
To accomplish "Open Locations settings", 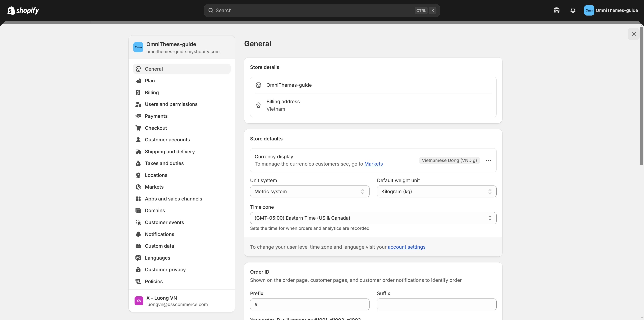I will point(182,175).
